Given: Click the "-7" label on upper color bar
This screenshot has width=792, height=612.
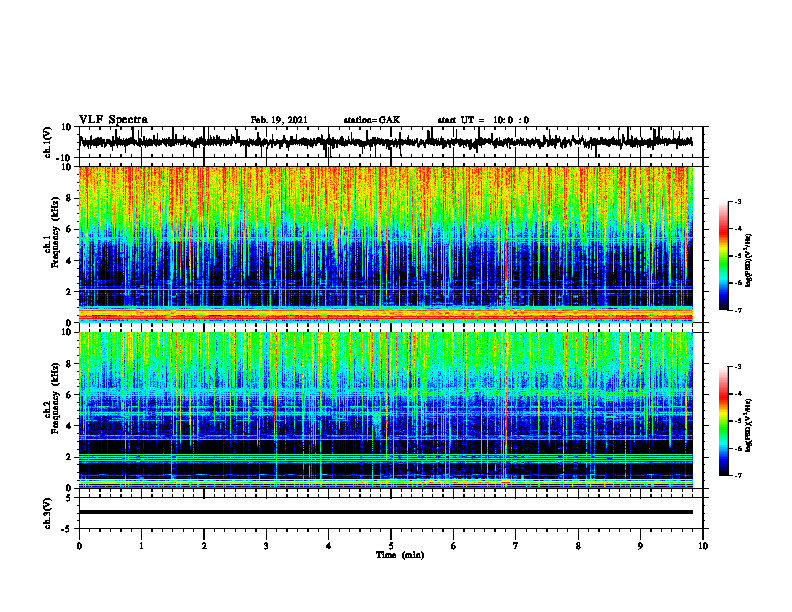Looking at the screenshot, I should 738,310.
